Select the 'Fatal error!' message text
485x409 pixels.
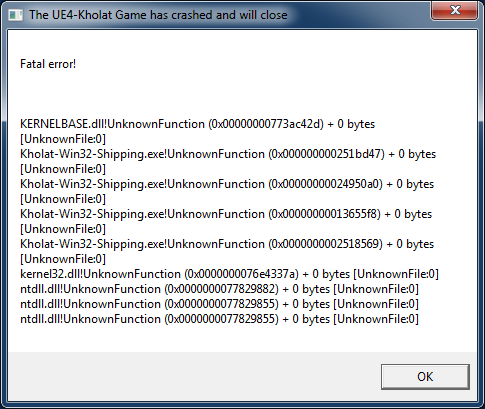[48, 64]
